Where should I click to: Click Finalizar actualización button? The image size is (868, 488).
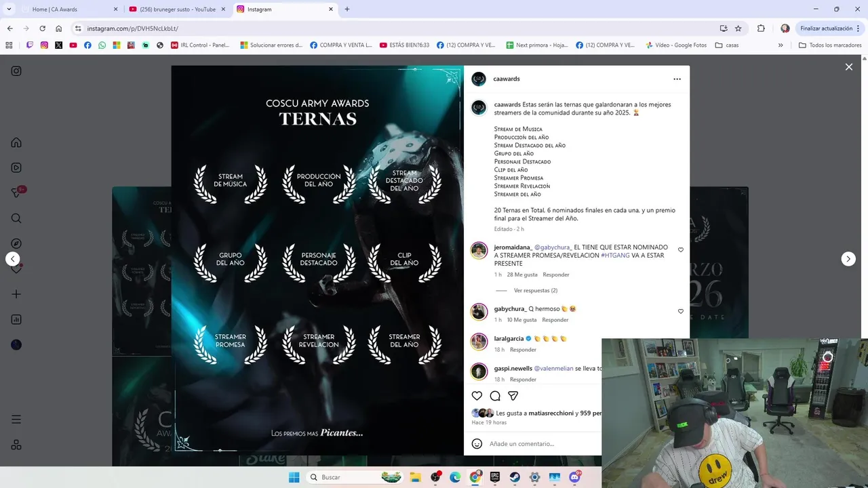click(830, 28)
